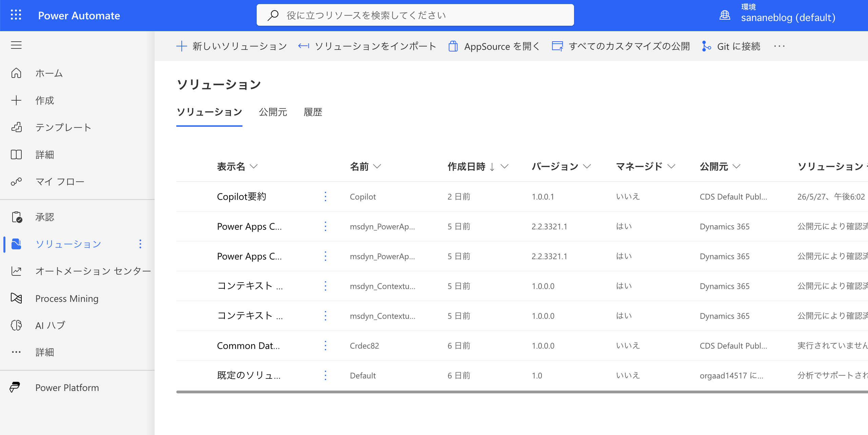Click the sidebar ellipsis 詳細 icon
Viewport: 868px width, 435px height.
[x=16, y=352]
